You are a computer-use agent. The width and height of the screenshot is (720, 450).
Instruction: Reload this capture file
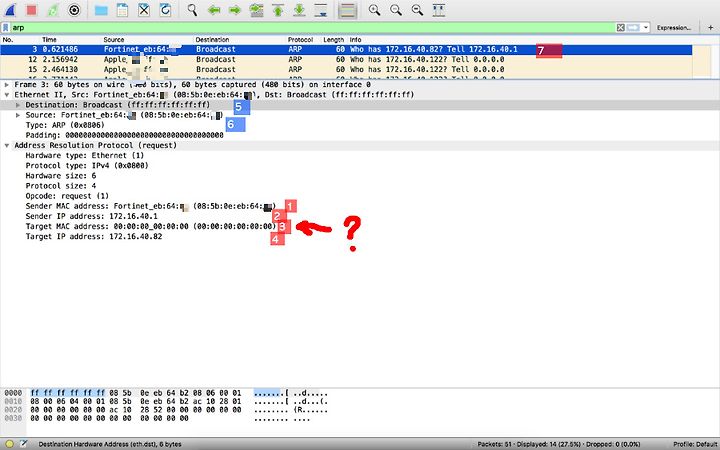tap(165, 10)
